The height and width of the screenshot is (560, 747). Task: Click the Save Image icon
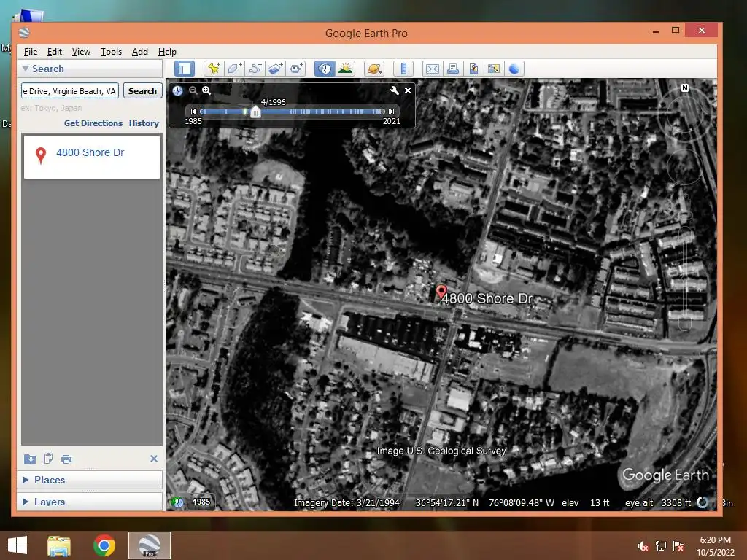[x=473, y=69]
